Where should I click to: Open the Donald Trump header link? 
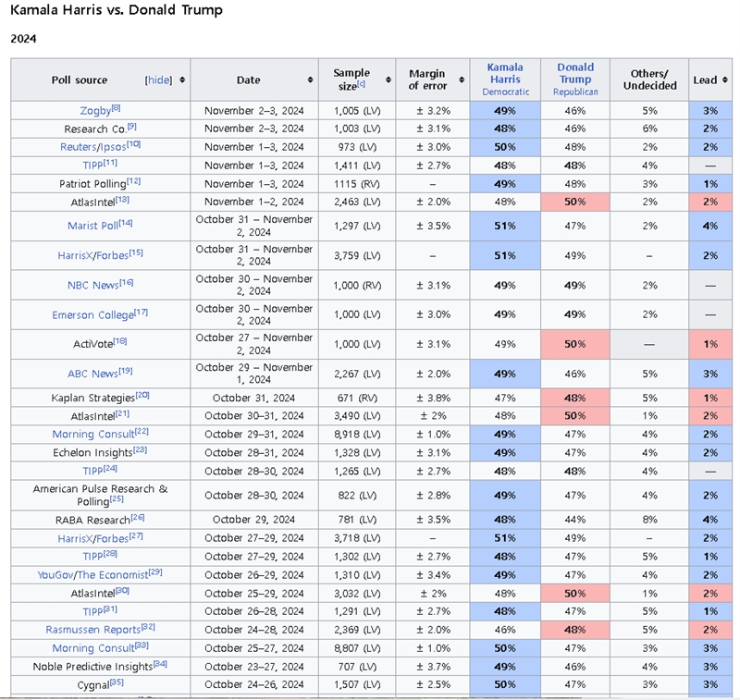coord(575,73)
